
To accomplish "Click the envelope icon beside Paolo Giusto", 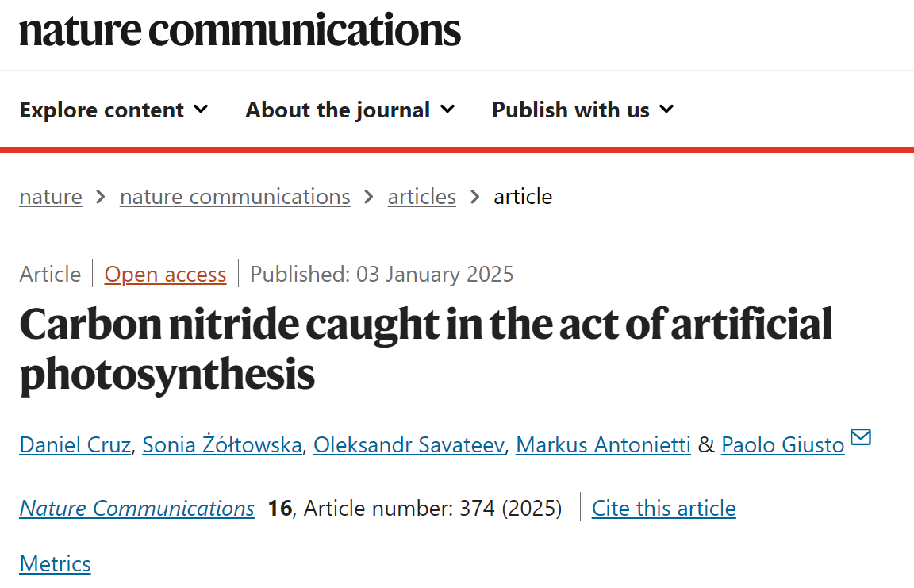I will tap(860, 436).
